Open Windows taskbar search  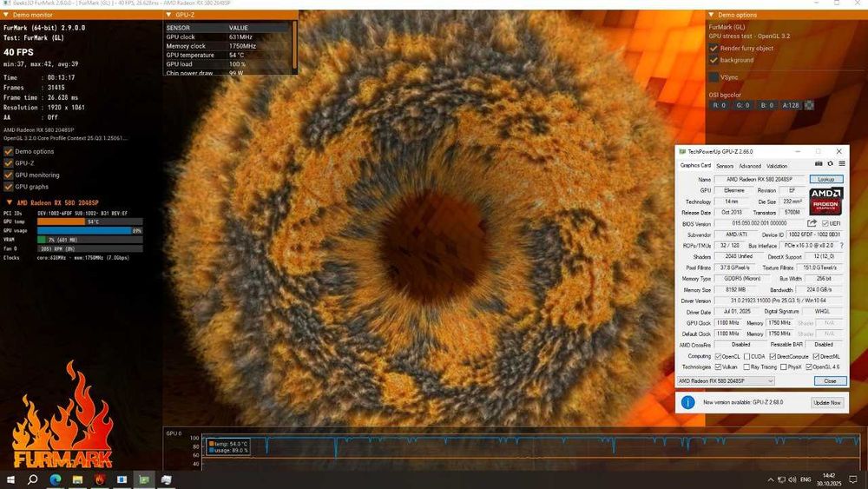pos(33,479)
